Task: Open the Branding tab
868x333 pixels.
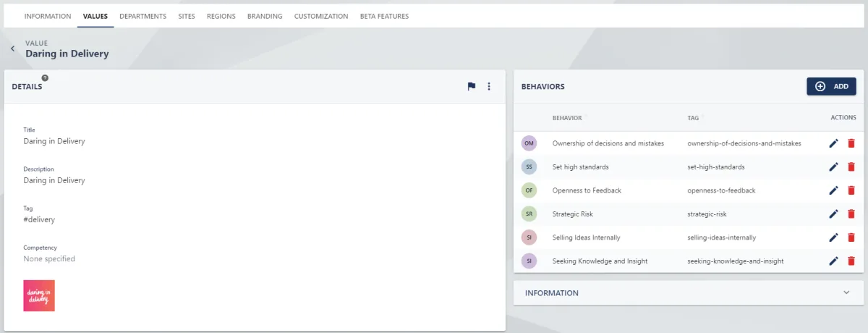Action: (265, 16)
